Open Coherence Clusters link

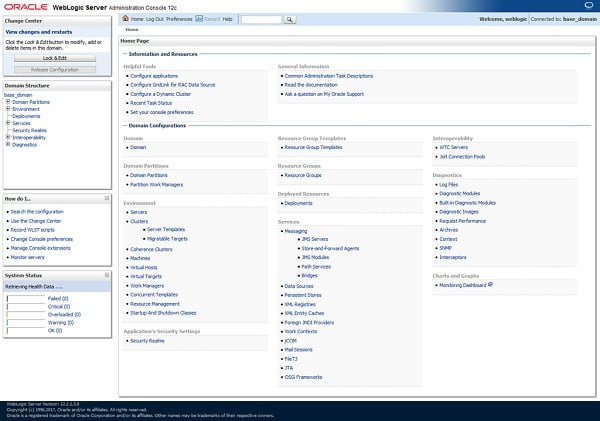[x=151, y=249]
